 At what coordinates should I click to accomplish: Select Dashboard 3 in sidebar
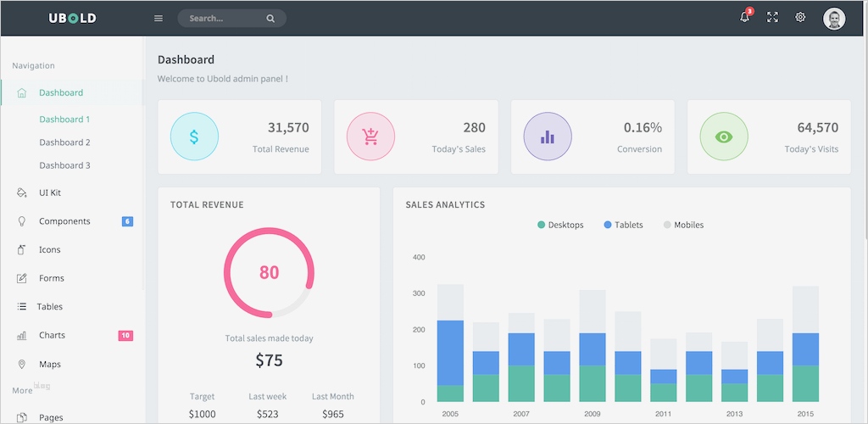[x=64, y=165]
